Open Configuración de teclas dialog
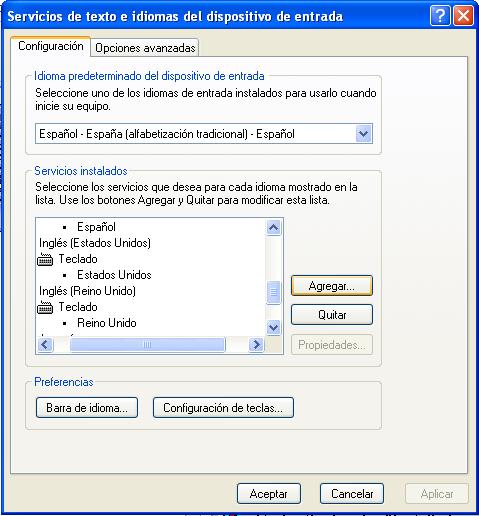Screen dimensions: 479x516 223,408
